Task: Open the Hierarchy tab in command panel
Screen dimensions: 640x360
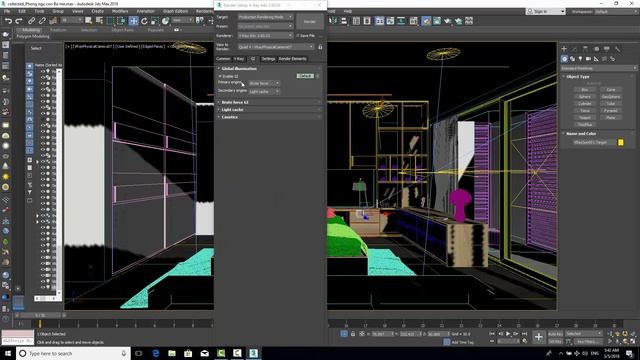Action: click(x=585, y=49)
